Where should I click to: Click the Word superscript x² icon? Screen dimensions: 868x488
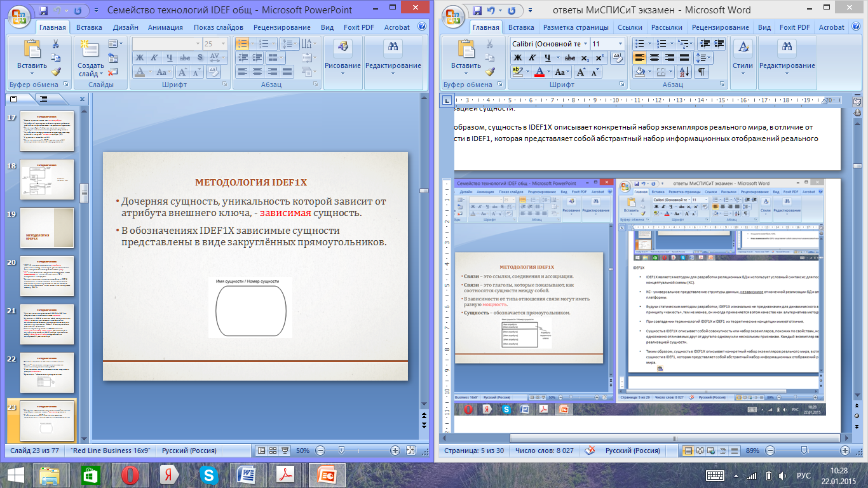[x=599, y=58]
